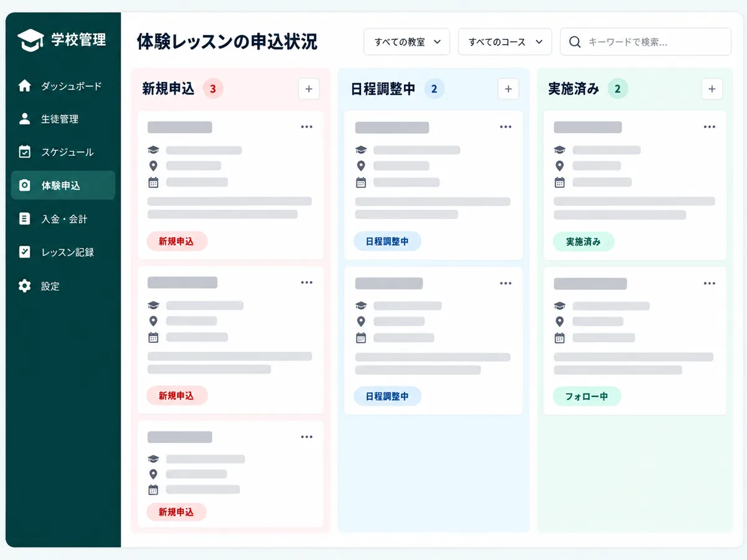Image resolution: width=747 pixels, height=560 pixels.
Task: Open 入金・会計 in sidebar
Action: (x=63, y=219)
